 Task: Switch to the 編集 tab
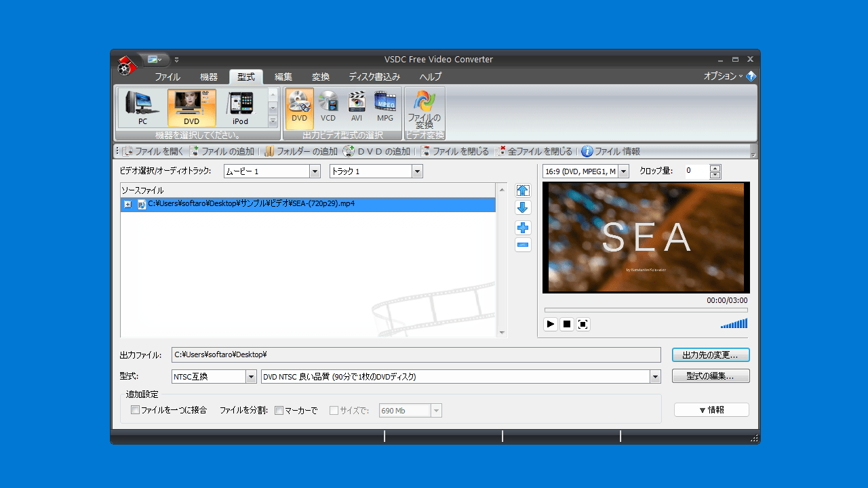pyautogui.click(x=283, y=77)
